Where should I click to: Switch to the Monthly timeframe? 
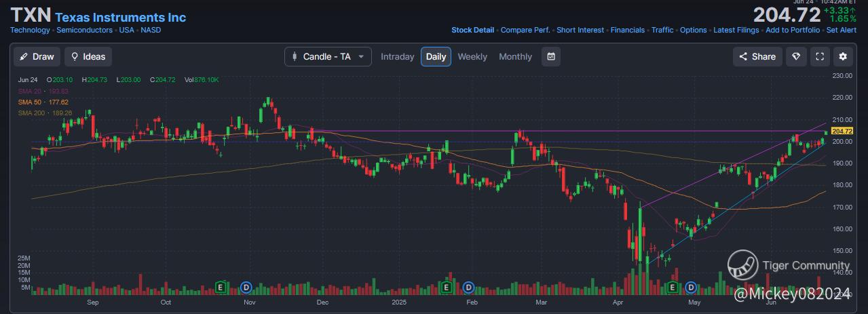[515, 57]
